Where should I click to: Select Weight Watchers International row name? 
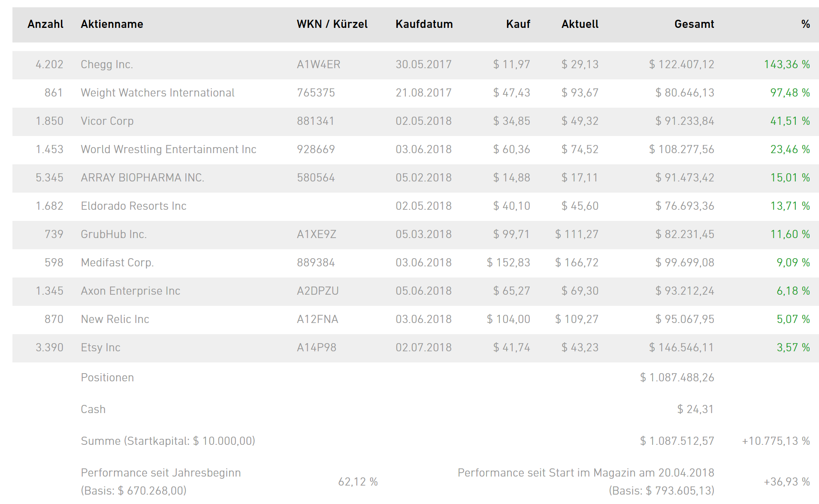click(x=157, y=93)
